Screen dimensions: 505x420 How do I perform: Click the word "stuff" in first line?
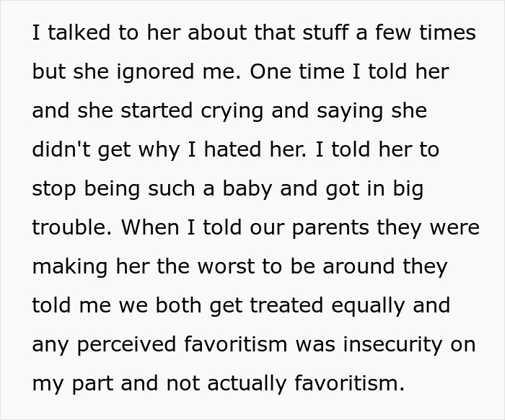[x=325, y=32]
